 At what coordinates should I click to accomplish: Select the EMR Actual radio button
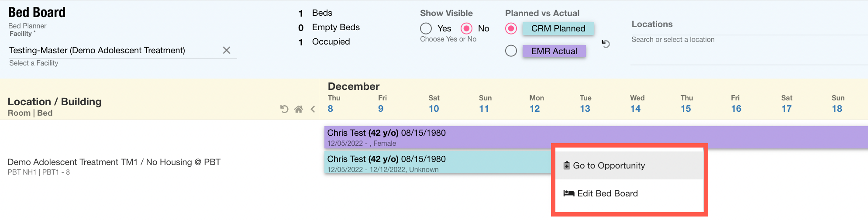click(x=511, y=51)
